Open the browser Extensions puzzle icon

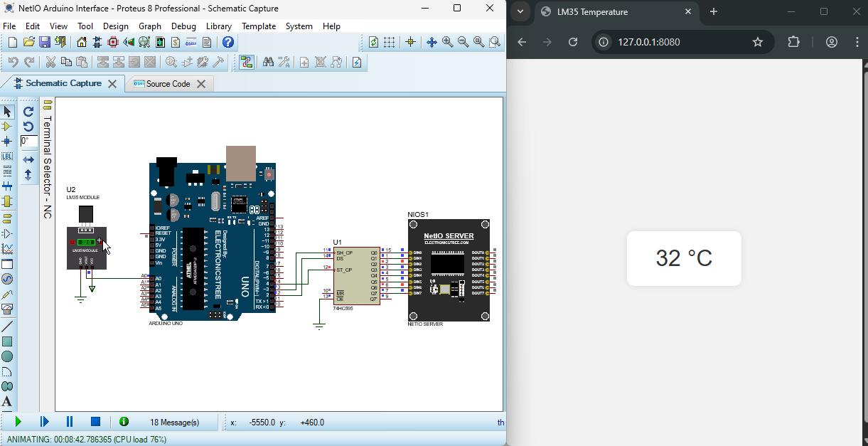pos(794,42)
